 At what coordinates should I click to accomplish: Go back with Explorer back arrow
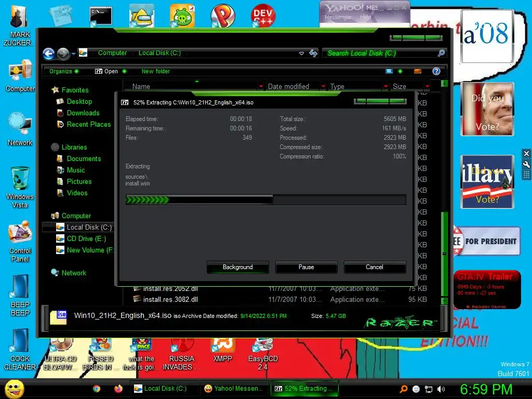click(x=48, y=54)
